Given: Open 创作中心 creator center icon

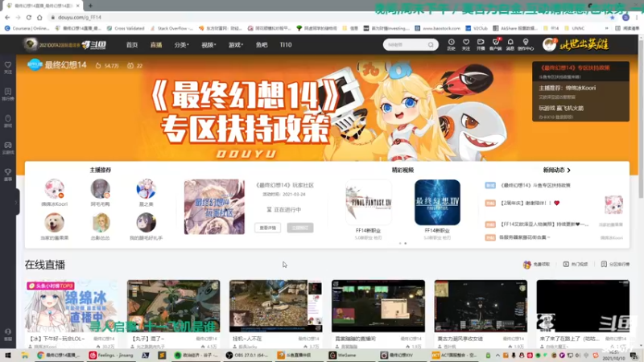Looking at the screenshot, I should pos(526,44).
